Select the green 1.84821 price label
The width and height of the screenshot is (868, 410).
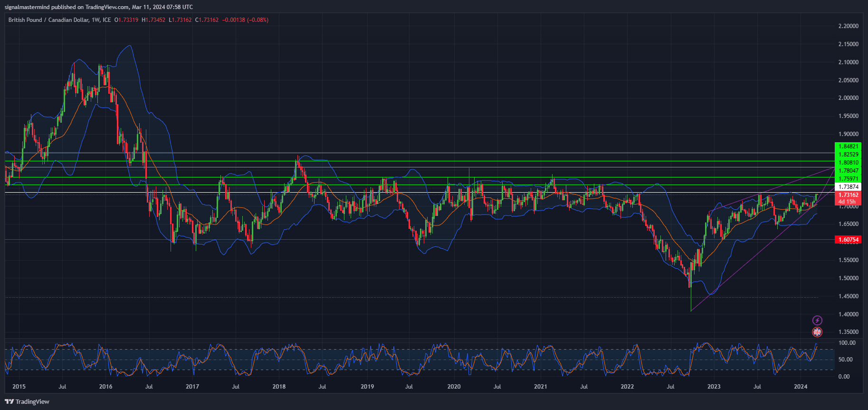(x=848, y=146)
